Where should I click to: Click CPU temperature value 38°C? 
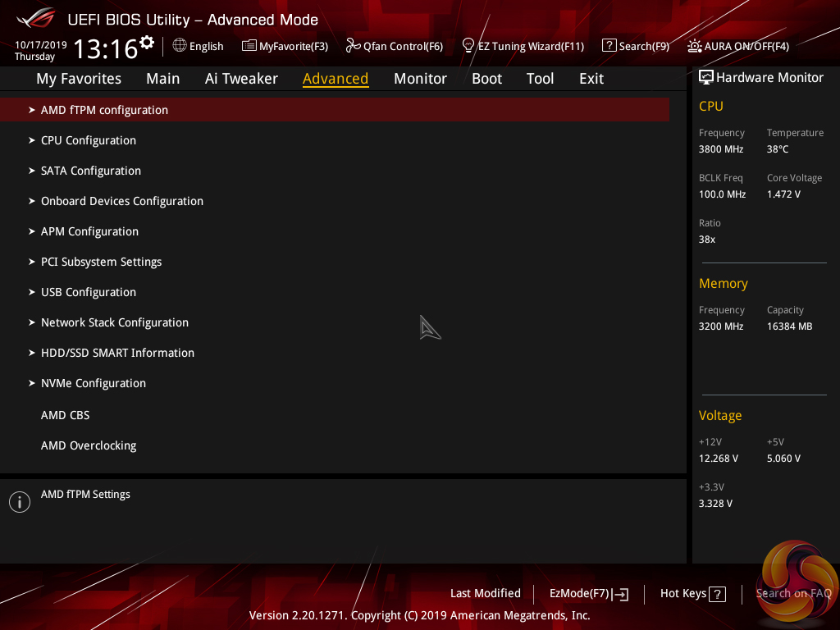[x=778, y=149]
